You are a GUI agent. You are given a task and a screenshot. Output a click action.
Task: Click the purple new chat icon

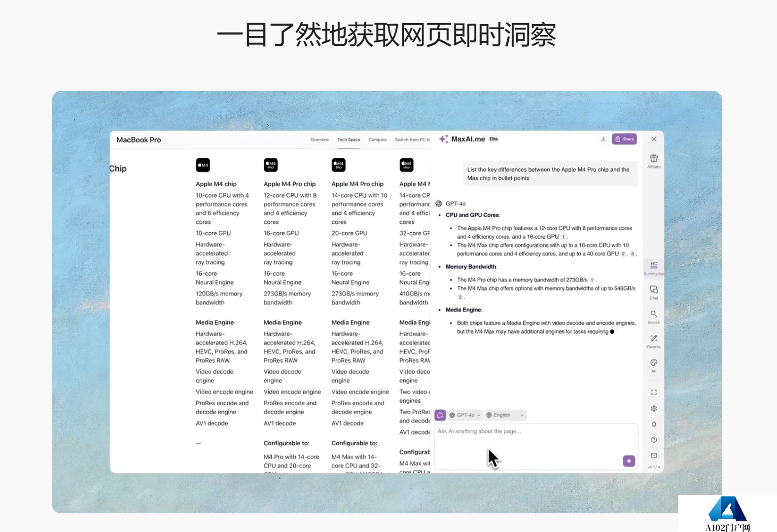pos(440,415)
